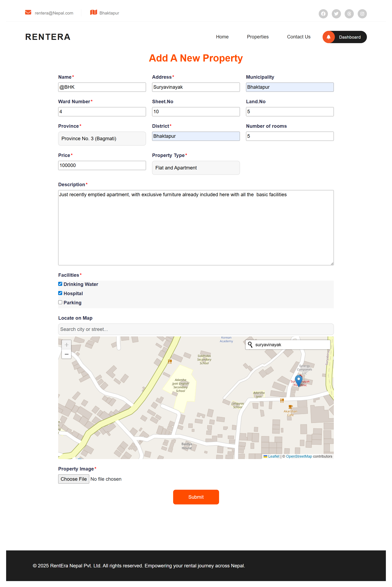The height and width of the screenshot is (587, 392).
Task: Open the Threads social icon
Action: 349,14
